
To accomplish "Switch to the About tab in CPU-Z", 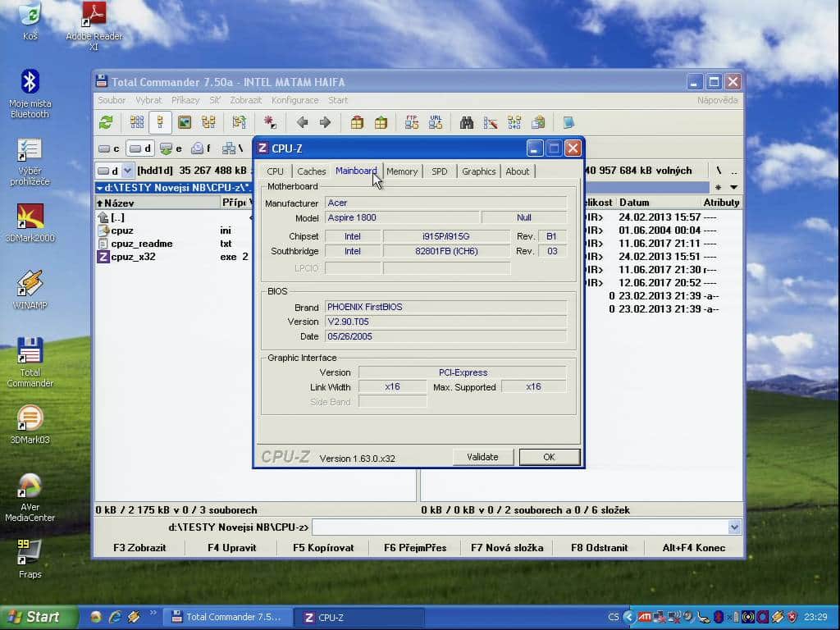I will pyautogui.click(x=517, y=171).
